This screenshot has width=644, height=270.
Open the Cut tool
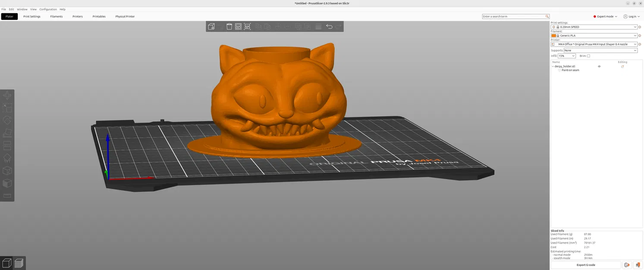click(7, 145)
